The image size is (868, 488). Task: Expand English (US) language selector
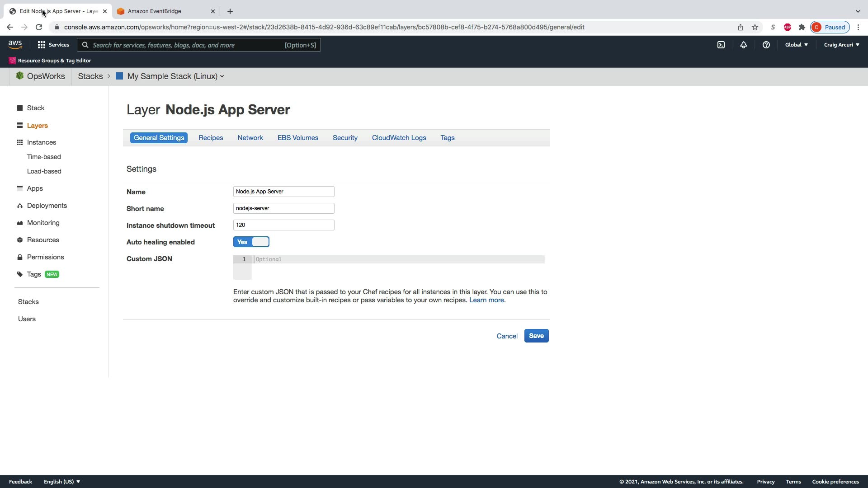pos(62,482)
